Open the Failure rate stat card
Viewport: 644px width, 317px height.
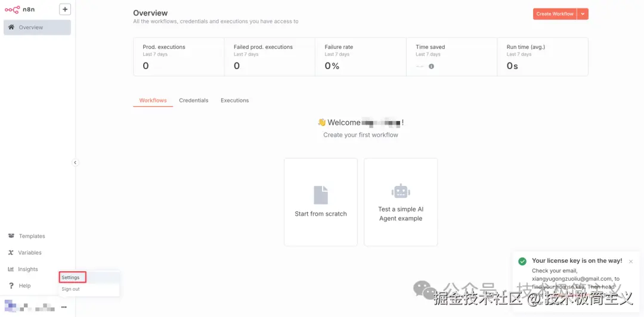point(361,57)
